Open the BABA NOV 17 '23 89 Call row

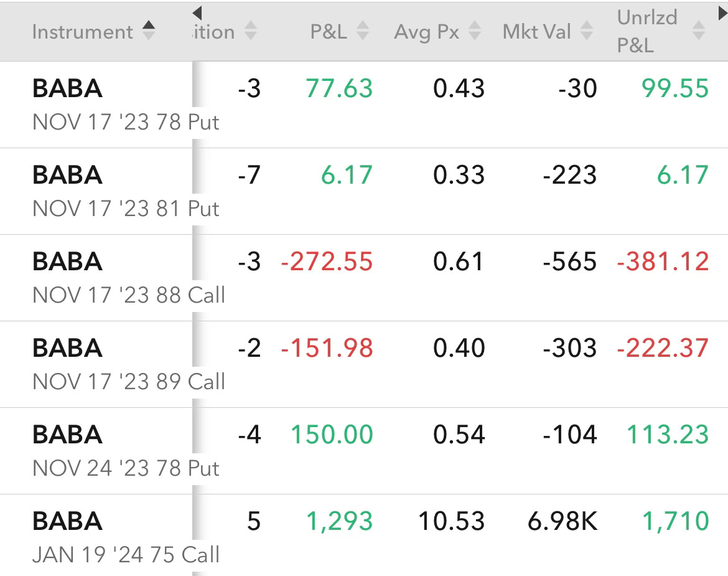364,364
